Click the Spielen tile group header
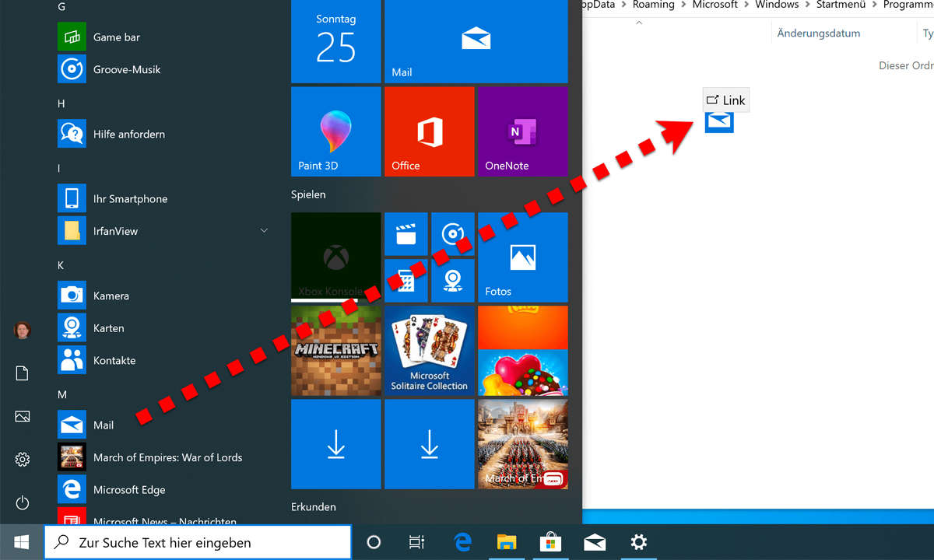 308,194
